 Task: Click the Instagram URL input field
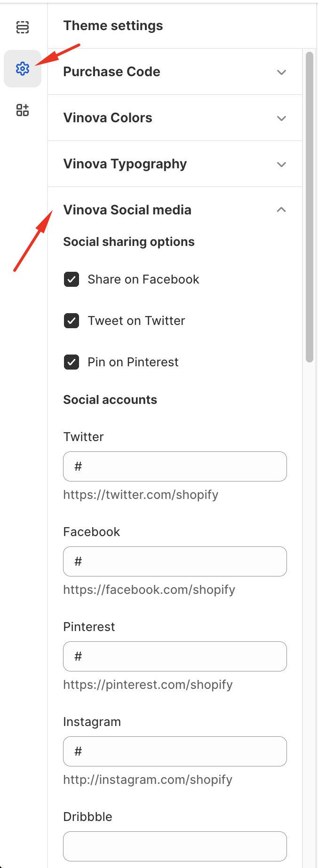pyautogui.click(x=175, y=751)
